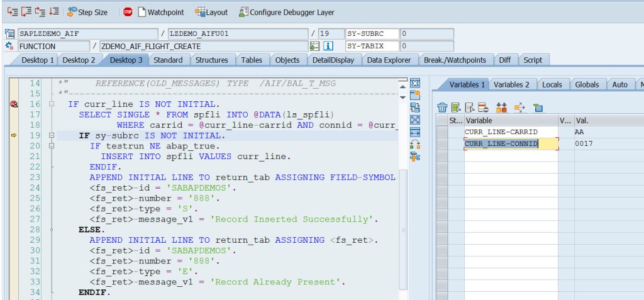Click the SY-SUBRC value field
Screen dimensions: 644x300
coord(427,34)
